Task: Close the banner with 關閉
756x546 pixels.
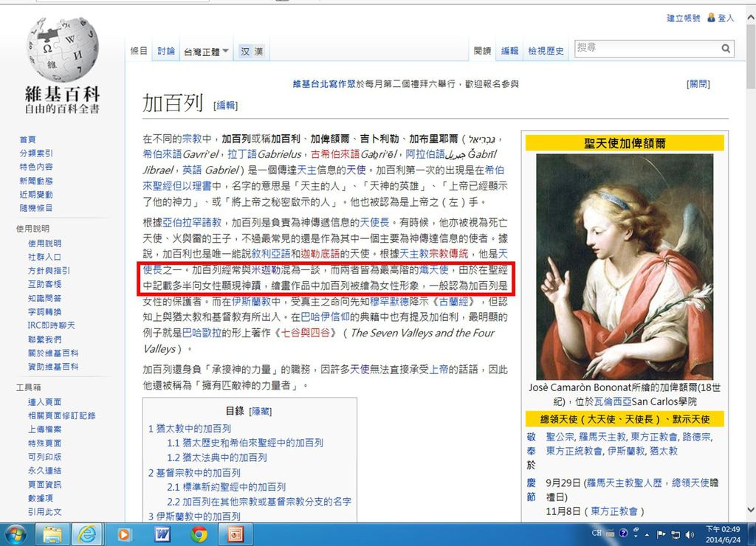Action: tap(698, 84)
